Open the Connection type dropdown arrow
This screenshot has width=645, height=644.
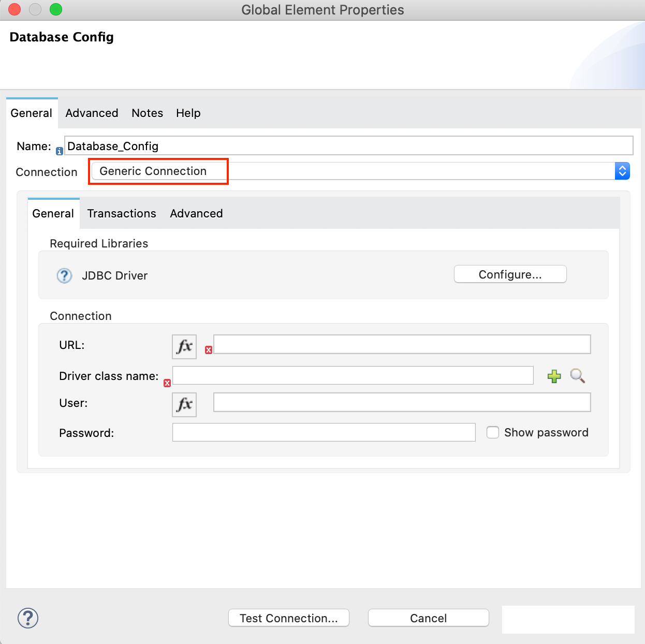coord(622,171)
